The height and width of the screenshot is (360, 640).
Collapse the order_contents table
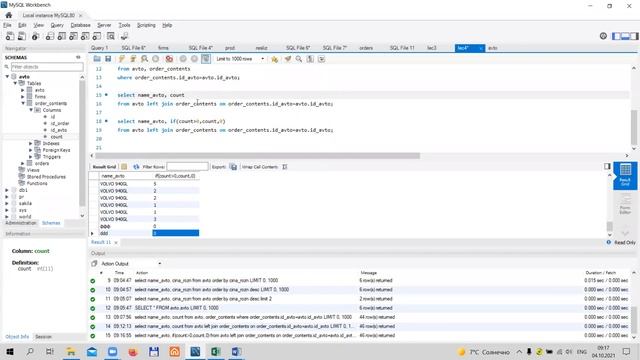pos(23,103)
